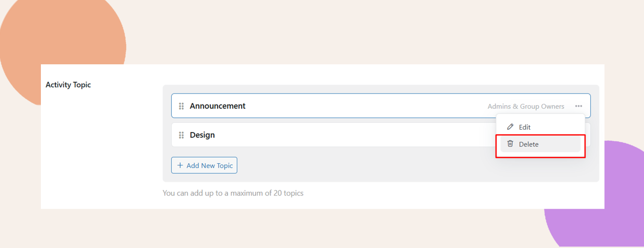Click the drag handle beside Design
The image size is (644, 248).
[x=181, y=135]
